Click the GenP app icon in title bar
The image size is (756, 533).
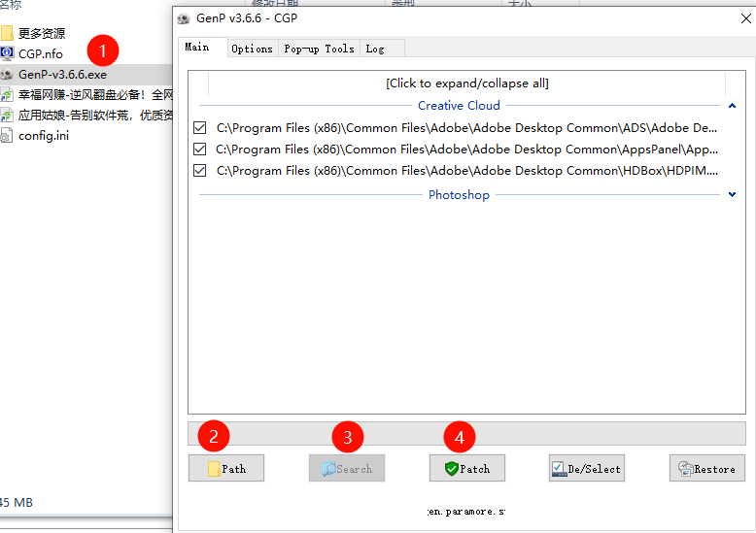coord(184,18)
